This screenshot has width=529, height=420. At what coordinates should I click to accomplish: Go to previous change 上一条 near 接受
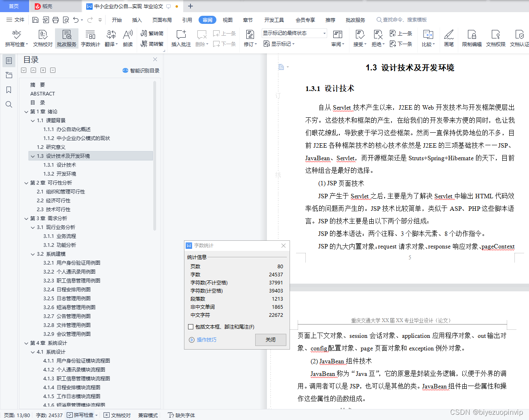click(401, 34)
